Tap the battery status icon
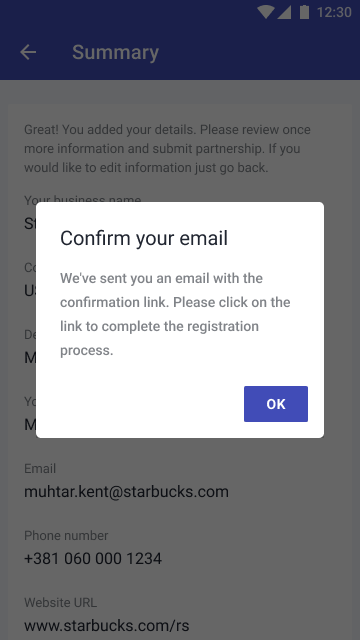The height and width of the screenshot is (640, 360). pos(304,12)
